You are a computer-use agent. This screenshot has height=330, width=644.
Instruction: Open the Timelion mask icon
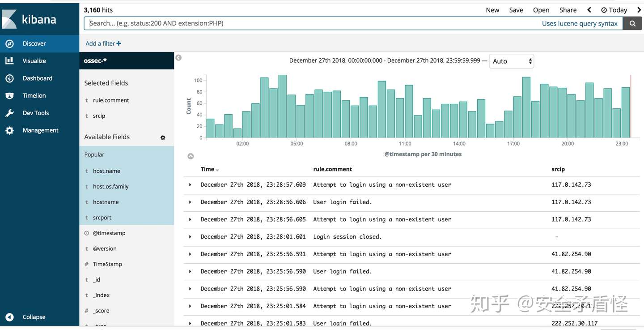pyautogui.click(x=9, y=95)
